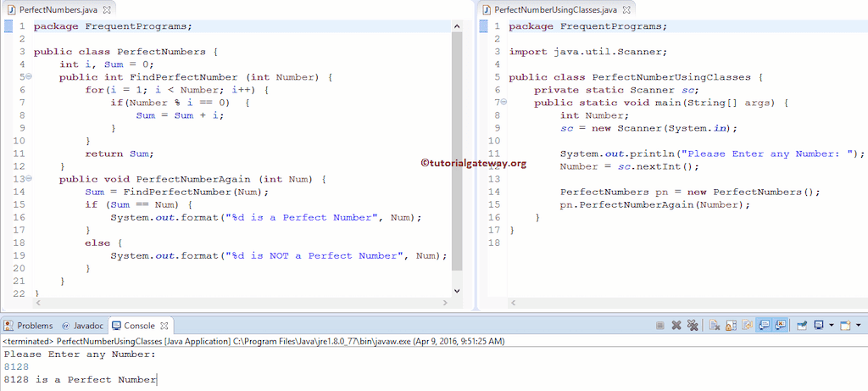Click line "PerfectNumbers pn = new PerfectNumbers();"
The width and height of the screenshot is (868, 391).
tap(690, 192)
